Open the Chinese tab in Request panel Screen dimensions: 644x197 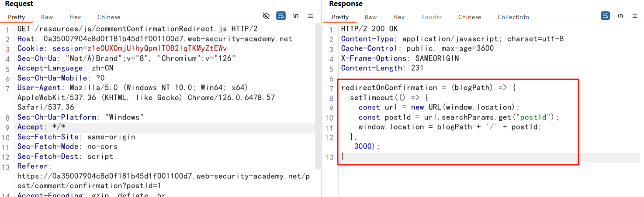(109, 17)
